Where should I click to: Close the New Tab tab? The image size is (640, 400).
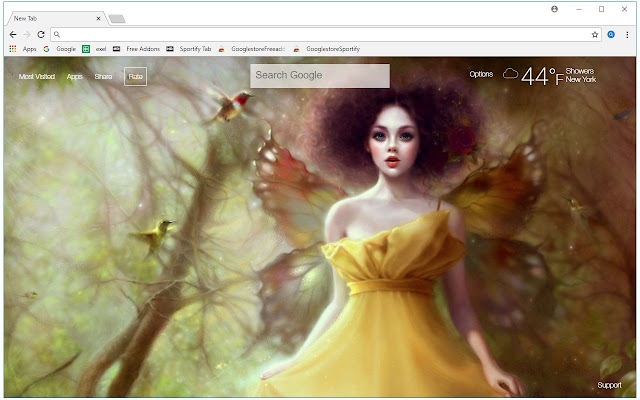[98, 18]
